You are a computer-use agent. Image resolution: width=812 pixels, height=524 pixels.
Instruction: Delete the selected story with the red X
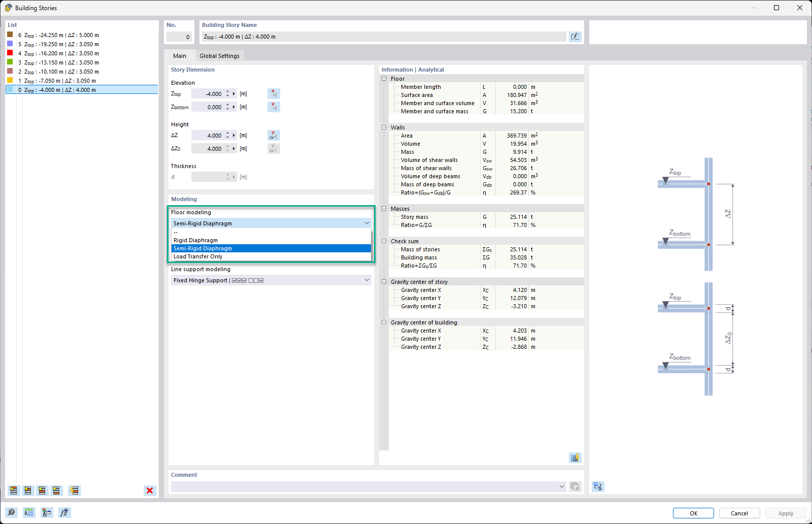coord(149,490)
